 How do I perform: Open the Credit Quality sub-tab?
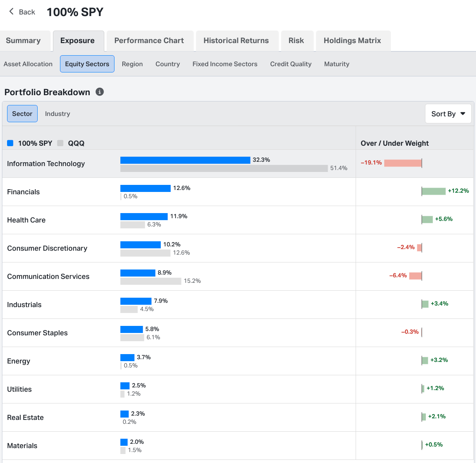pos(291,64)
